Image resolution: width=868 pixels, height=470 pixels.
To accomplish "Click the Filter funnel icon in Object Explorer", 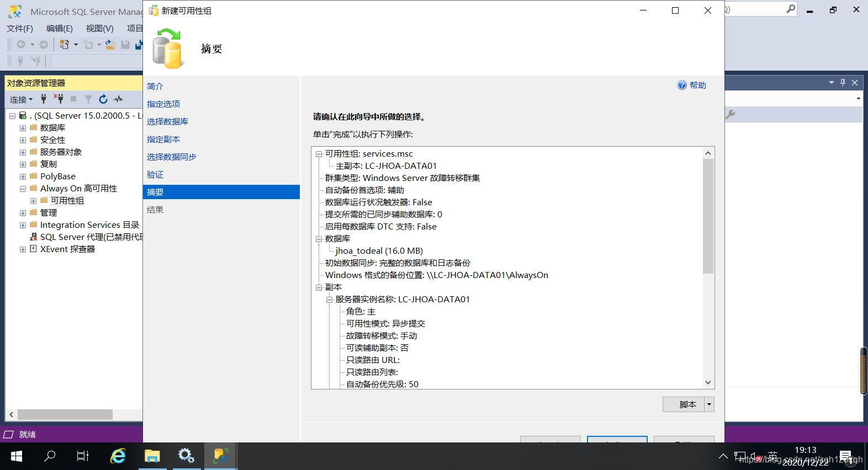I will [88, 99].
